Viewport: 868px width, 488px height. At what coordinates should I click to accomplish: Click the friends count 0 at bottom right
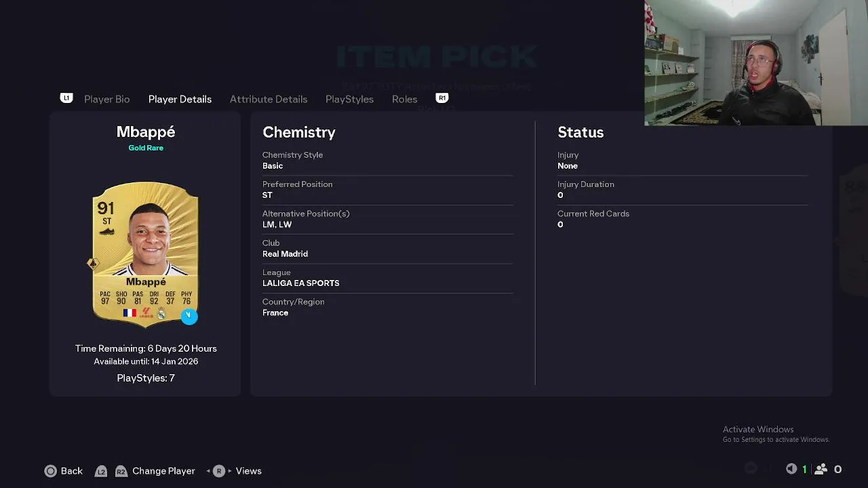pyautogui.click(x=837, y=469)
